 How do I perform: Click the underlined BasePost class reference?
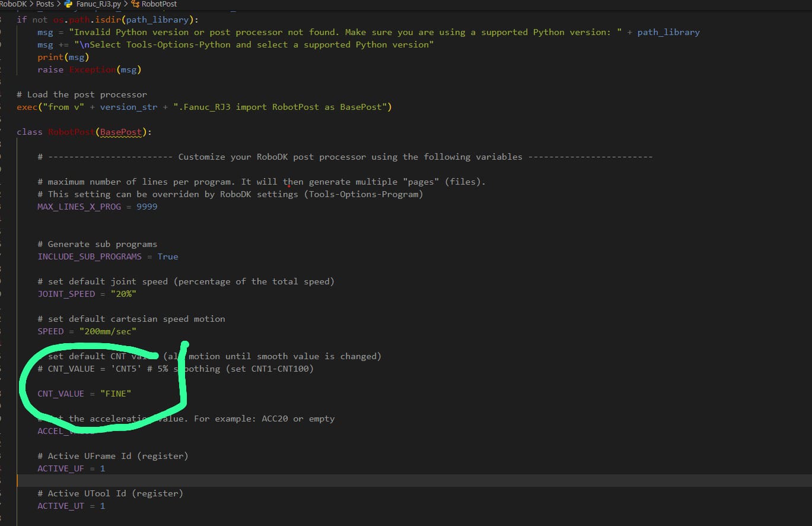(121, 132)
